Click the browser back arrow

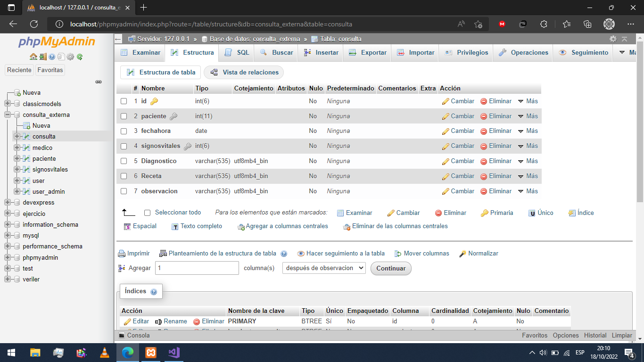pos(13,24)
